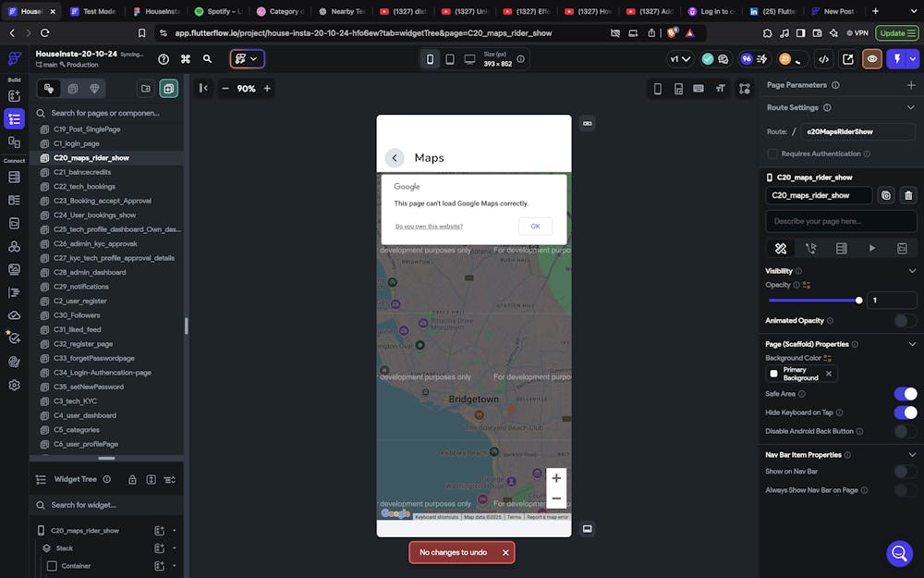Open the v1 version dropdown
924x578 pixels.
[x=679, y=59]
